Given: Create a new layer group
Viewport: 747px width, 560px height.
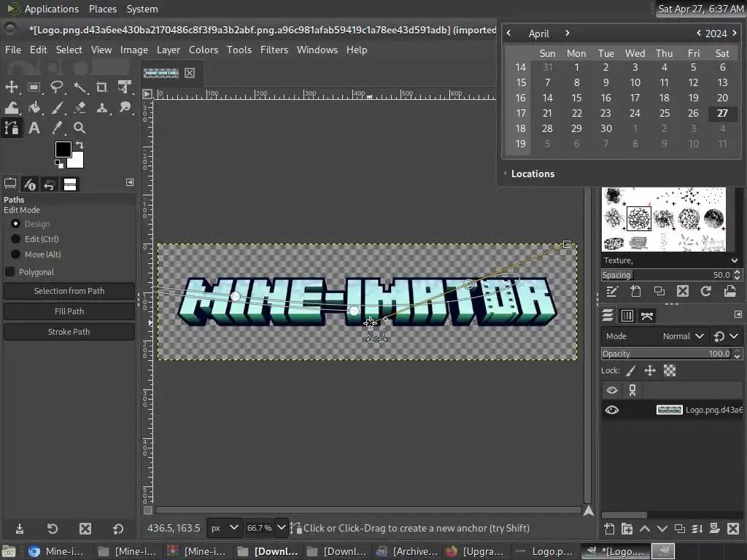Looking at the screenshot, I should click(x=627, y=529).
